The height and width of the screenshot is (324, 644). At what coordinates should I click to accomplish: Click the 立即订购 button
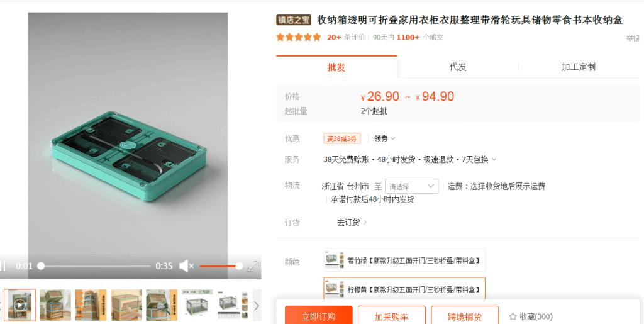point(319,316)
